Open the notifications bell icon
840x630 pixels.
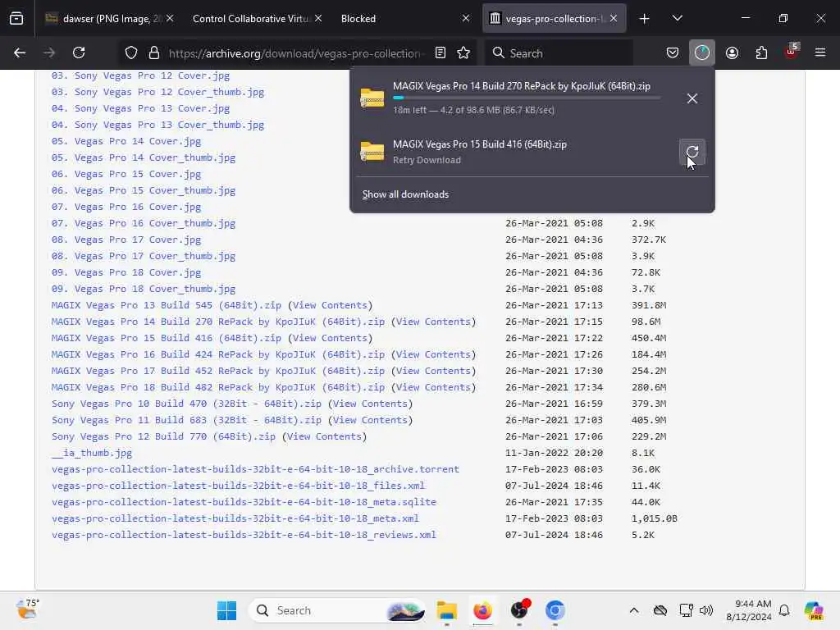pyautogui.click(x=784, y=610)
